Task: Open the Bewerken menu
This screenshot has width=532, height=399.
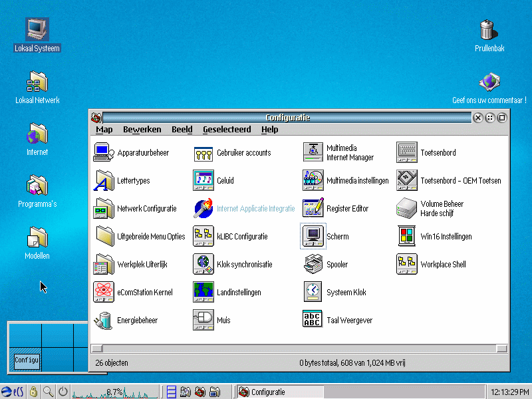Action: pos(142,130)
